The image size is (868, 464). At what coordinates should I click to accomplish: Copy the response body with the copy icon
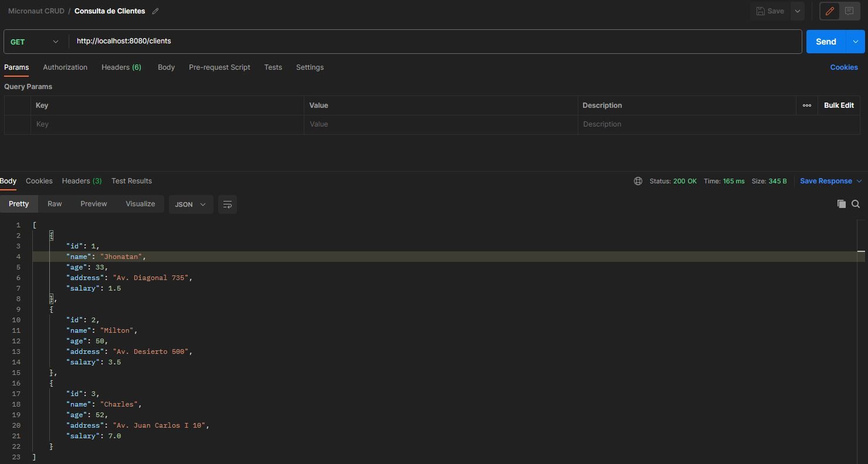click(842, 204)
